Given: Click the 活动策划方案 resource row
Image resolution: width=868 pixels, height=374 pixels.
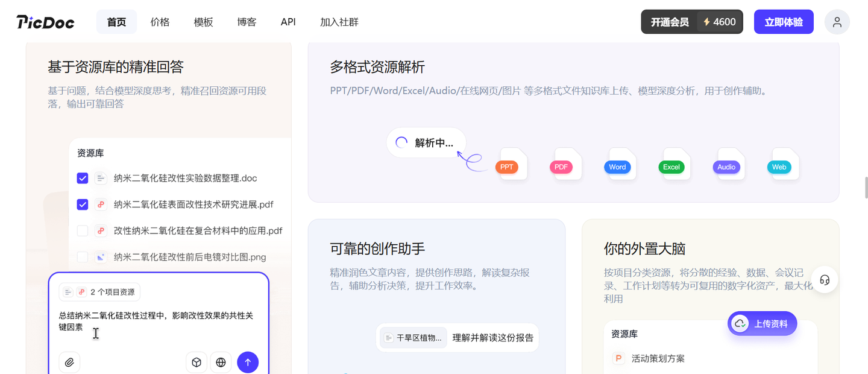Looking at the screenshot, I should click(x=711, y=358).
